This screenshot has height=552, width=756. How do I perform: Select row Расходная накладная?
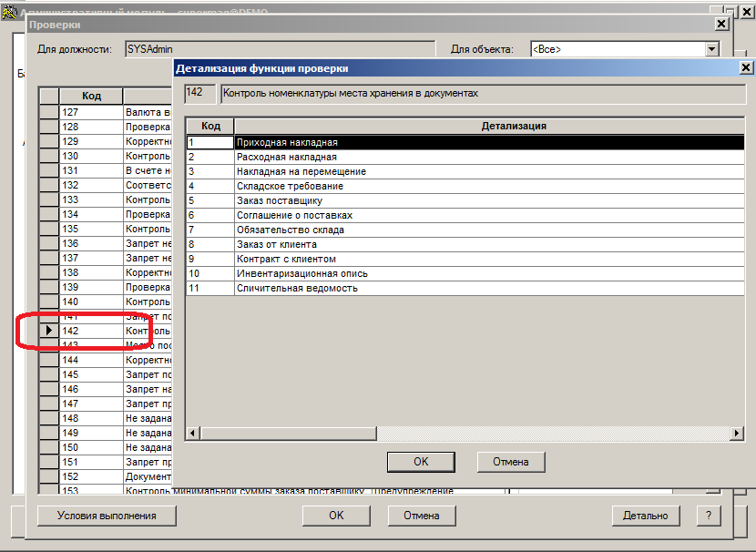[465, 157]
